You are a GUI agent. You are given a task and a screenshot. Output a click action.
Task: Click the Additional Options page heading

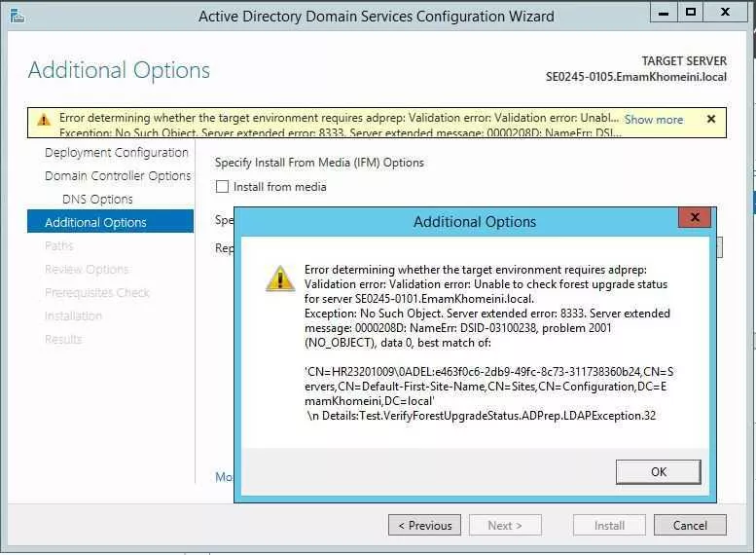click(119, 70)
